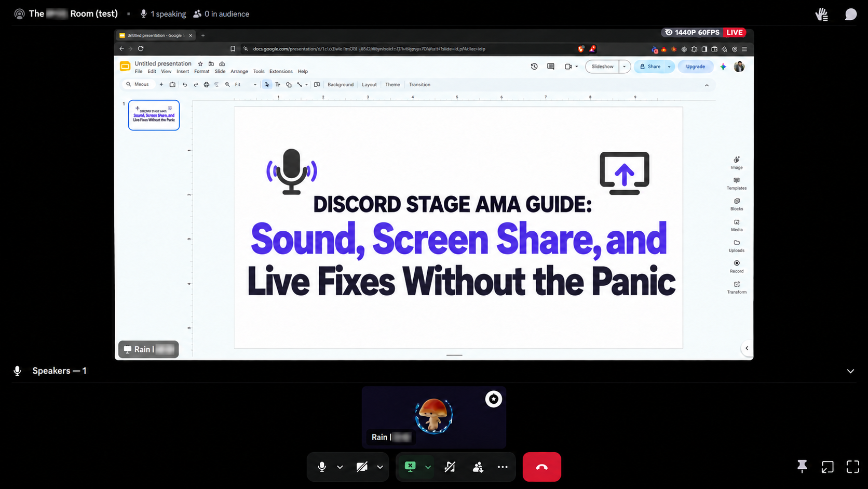Screen dimensions: 868x489
Task: Open the comments icon in Slides header
Action: [551, 67]
